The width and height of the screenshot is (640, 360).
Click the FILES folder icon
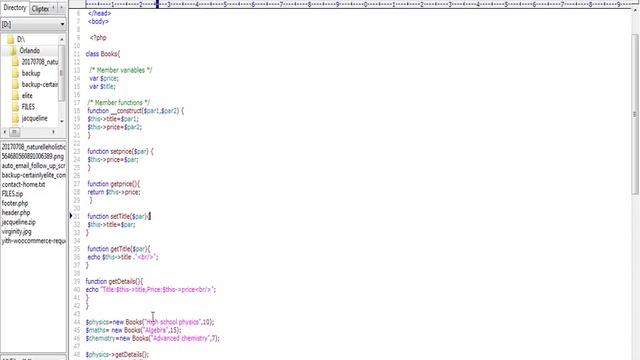(16, 107)
